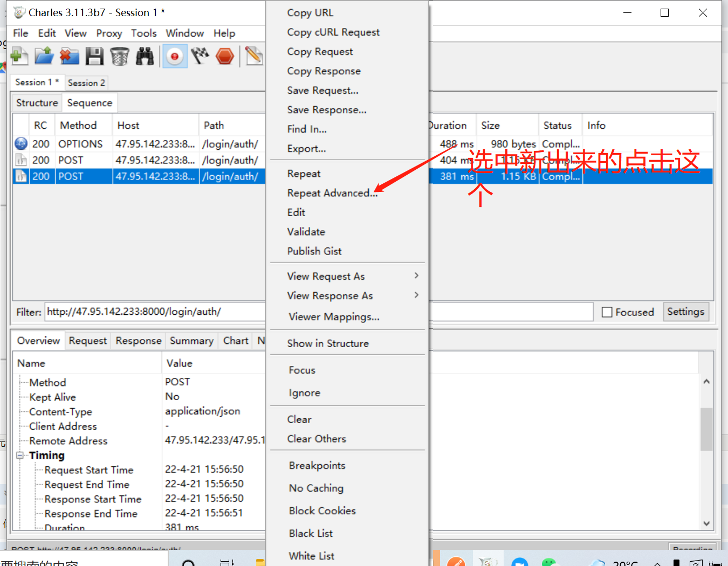728x566 pixels.
Task: Open the Chart tab
Action: point(236,341)
